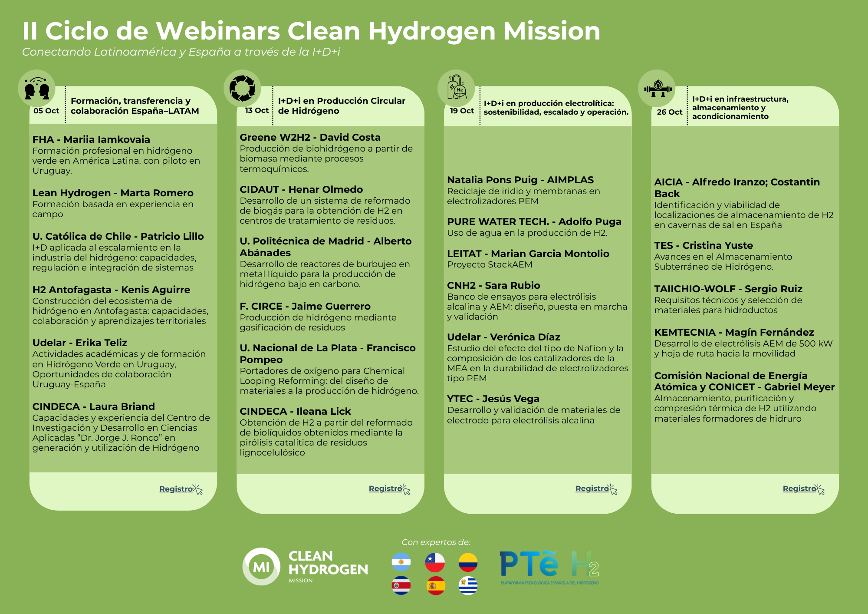Click the 'Comisión Nacional de Energía Atómica y CONICET' heading
The image size is (868, 614).
[744, 381]
